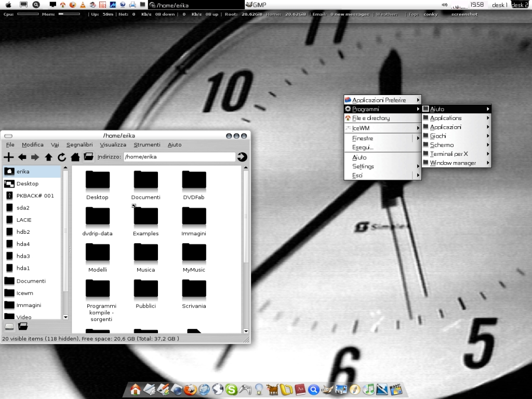Click the movie clapperboard icon in the dock
532x399 pixels.
(x=396, y=389)
